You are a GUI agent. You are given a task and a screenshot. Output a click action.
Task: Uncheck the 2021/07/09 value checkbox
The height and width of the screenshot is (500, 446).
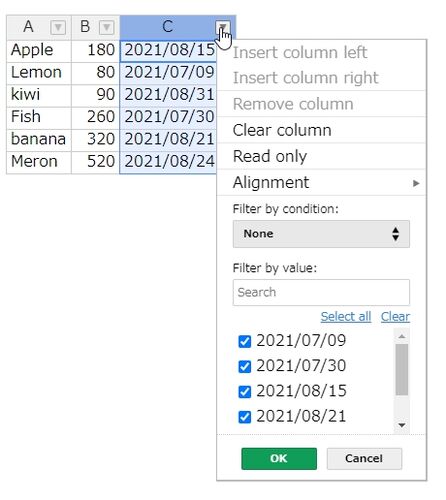tap(245, 341)
